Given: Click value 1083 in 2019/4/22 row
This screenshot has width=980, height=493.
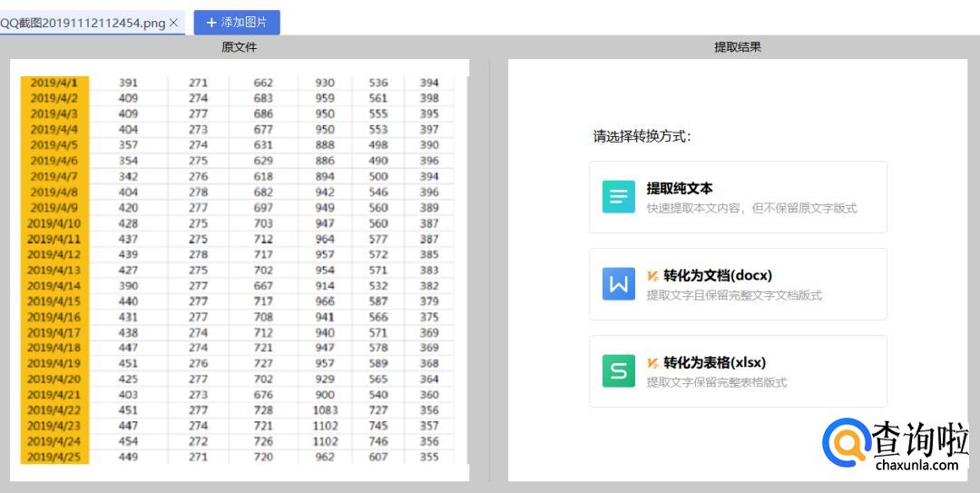Looking at the screenshot, I should pos(325,410).
